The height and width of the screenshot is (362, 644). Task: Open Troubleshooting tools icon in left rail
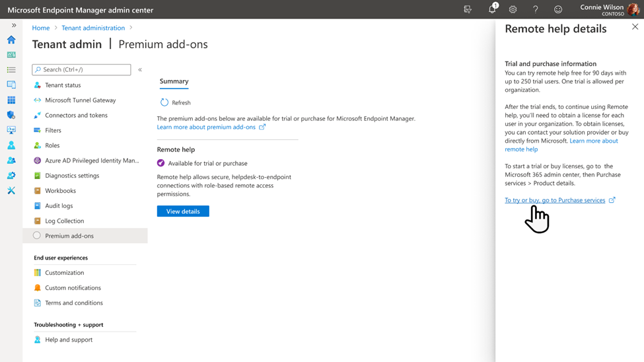[x=11, y=190]
